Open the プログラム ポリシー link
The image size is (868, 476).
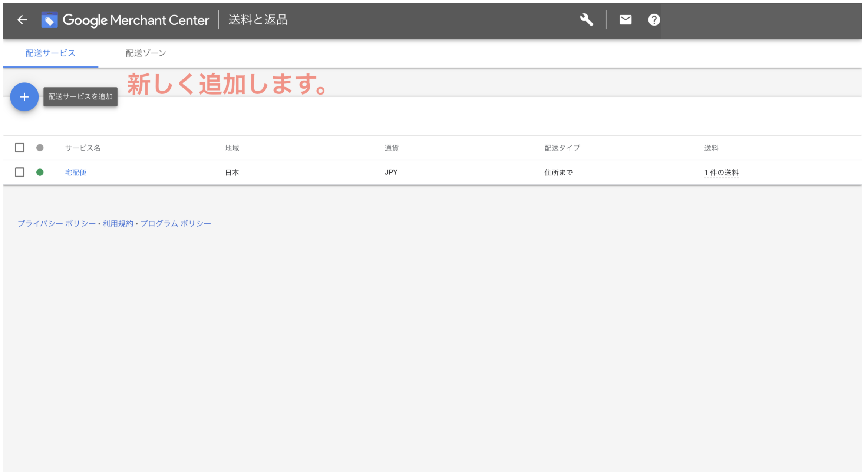(175, 223)
